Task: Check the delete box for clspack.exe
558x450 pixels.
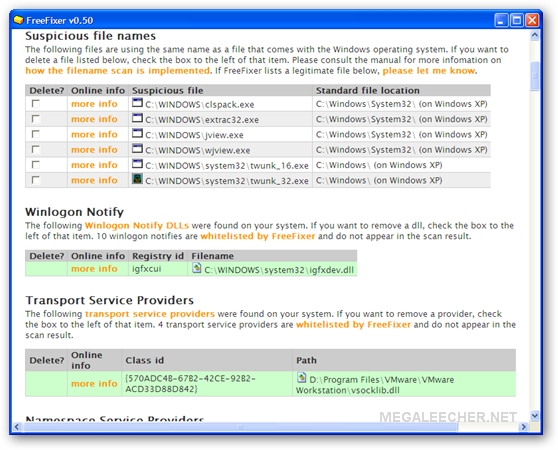Action: pos(36,104)
